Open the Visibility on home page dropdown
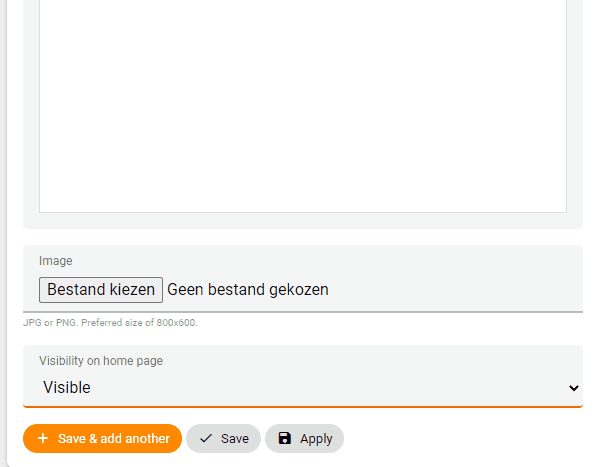Viewport: 594px width, 467px height. (303, 376)
